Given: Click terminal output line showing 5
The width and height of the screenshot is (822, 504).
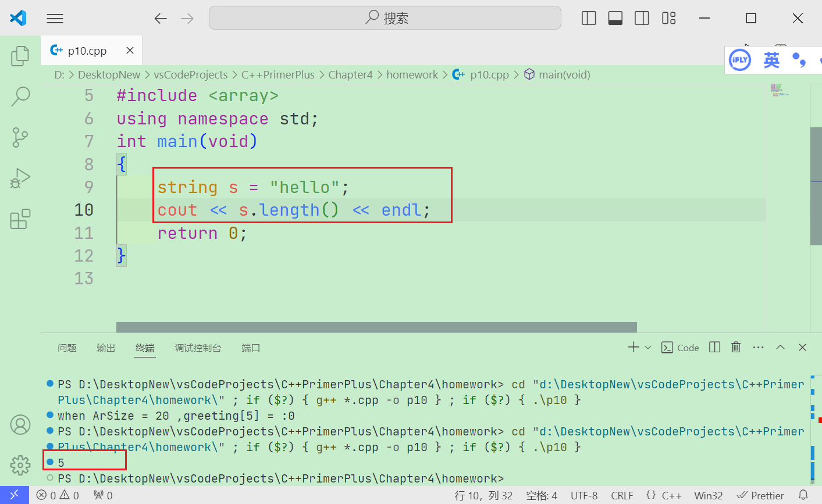Looking at the screenshot, I should (x=61, y=463).
